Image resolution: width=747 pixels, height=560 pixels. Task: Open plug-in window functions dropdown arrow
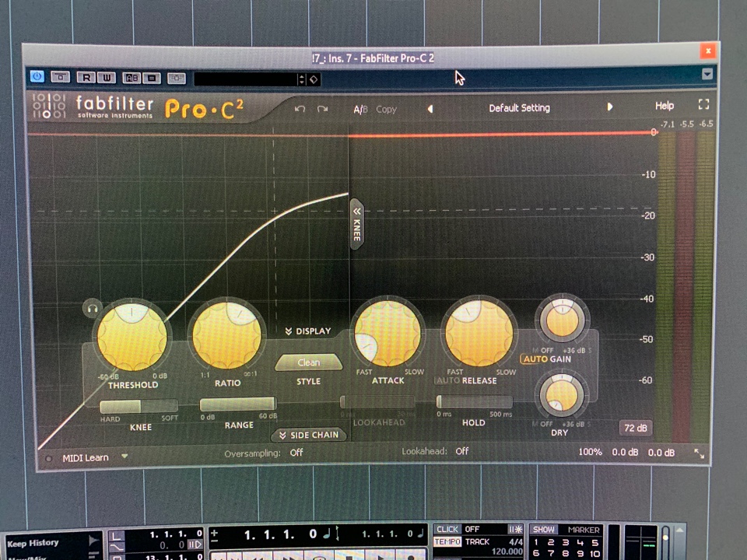point(707,74)
